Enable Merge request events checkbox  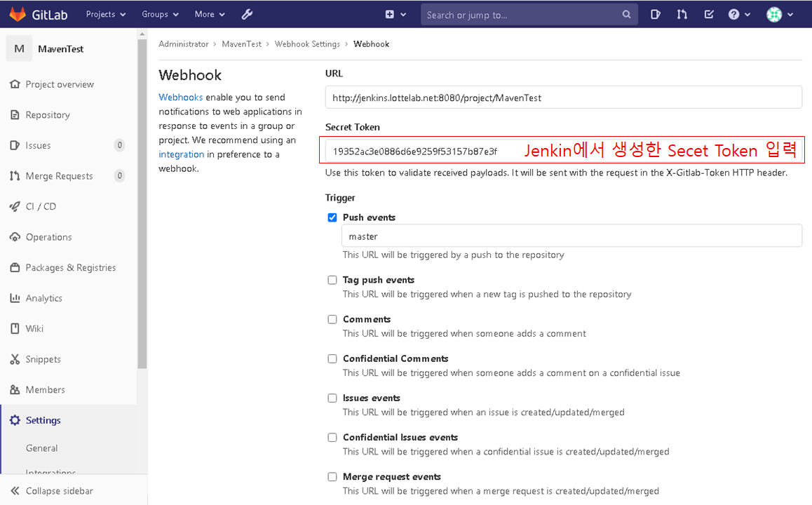click(332, 477)
